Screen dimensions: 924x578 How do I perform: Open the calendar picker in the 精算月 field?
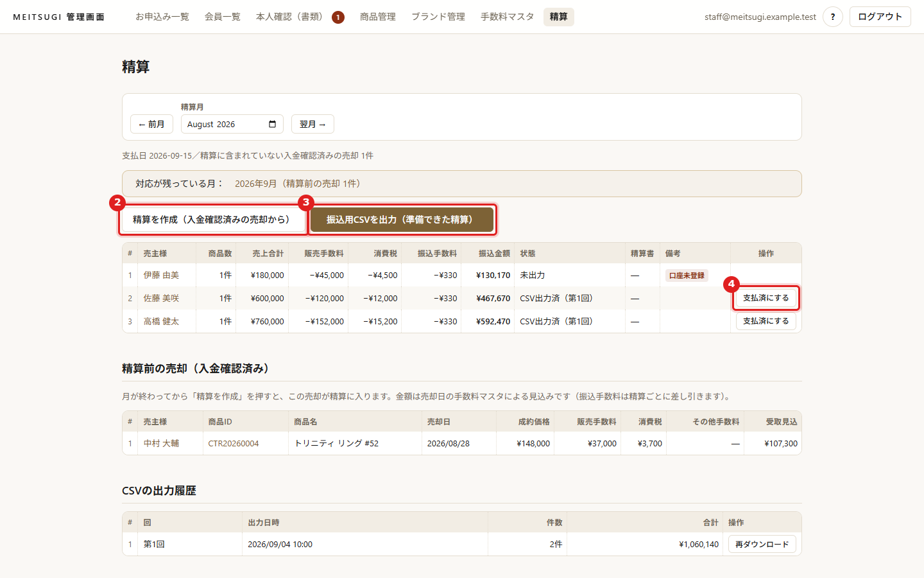pos(272,124)
